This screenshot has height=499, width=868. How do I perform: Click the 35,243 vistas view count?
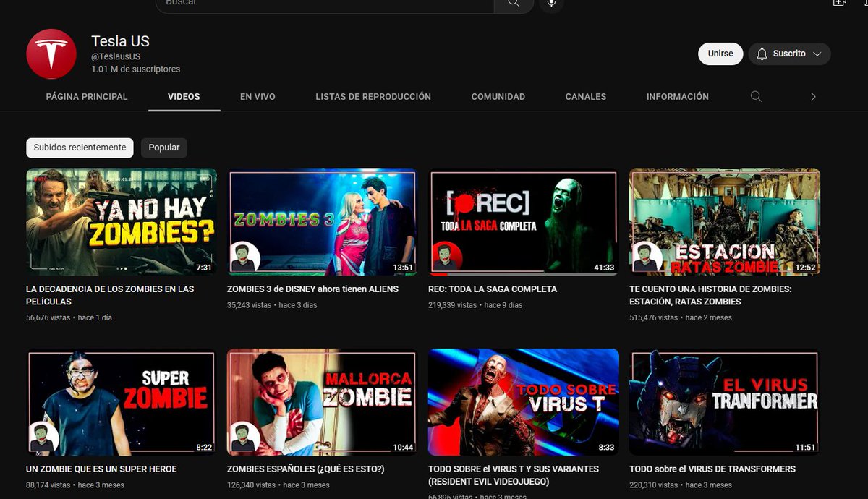pyautogui.click(x=249, y=305)
